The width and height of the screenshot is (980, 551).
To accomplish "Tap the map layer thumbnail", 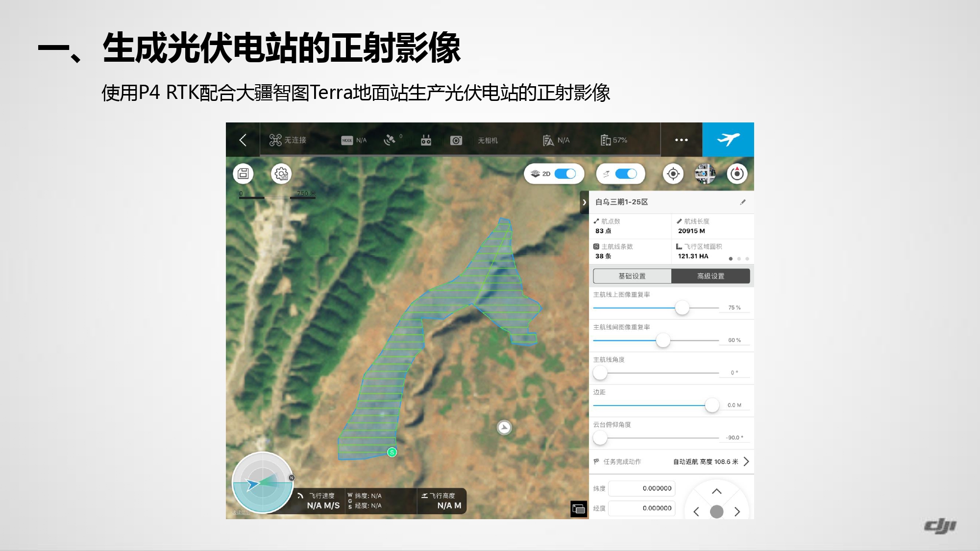I will click(705, 173).
